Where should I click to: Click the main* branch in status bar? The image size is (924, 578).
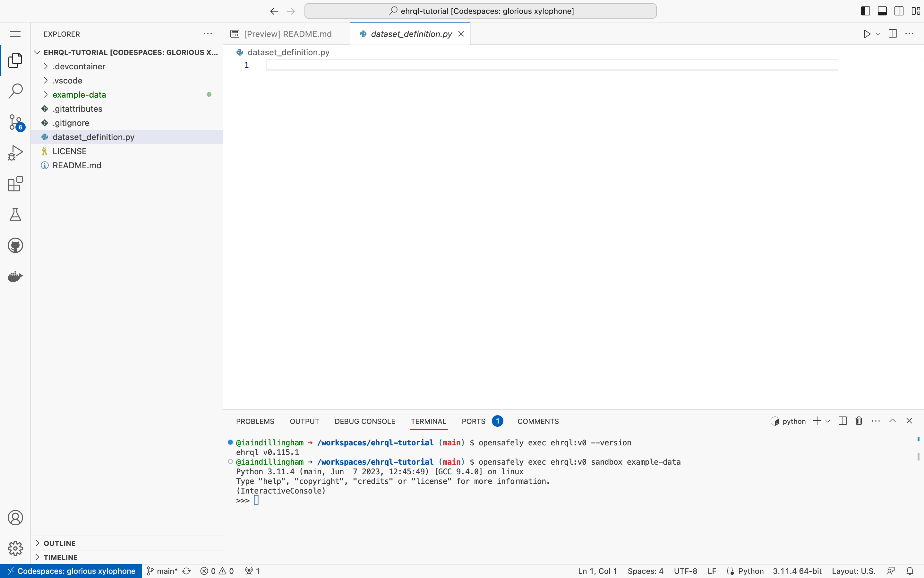(x=163, y=571)
